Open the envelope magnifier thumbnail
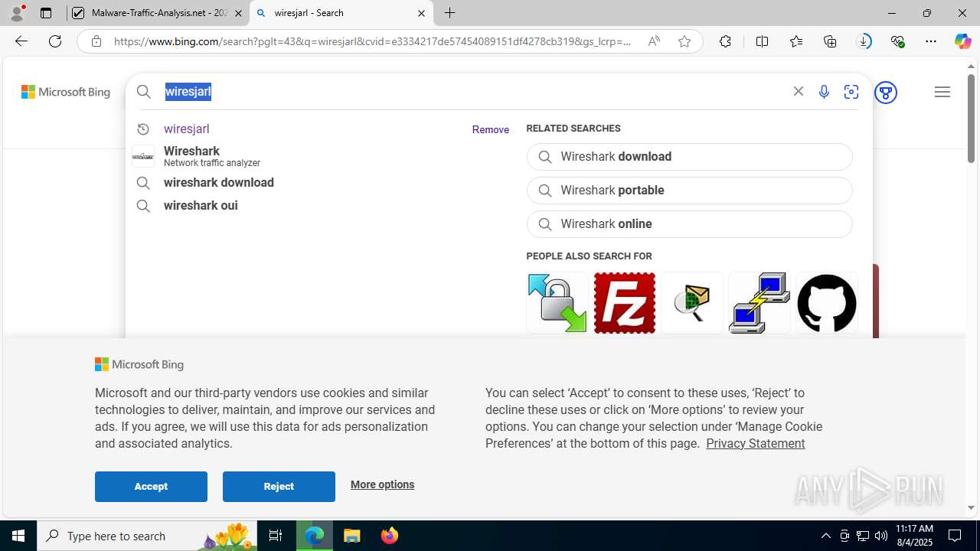 coord(692,303)
